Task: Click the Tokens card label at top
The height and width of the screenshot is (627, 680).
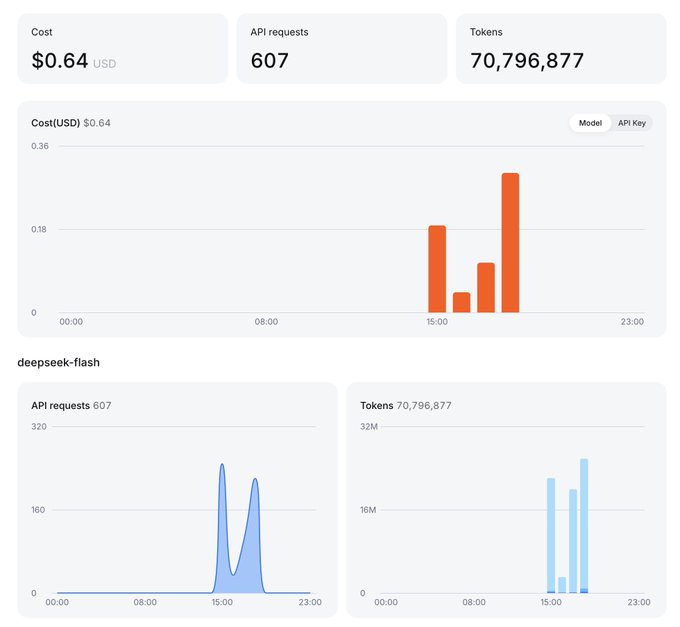Action: (486, 32)
